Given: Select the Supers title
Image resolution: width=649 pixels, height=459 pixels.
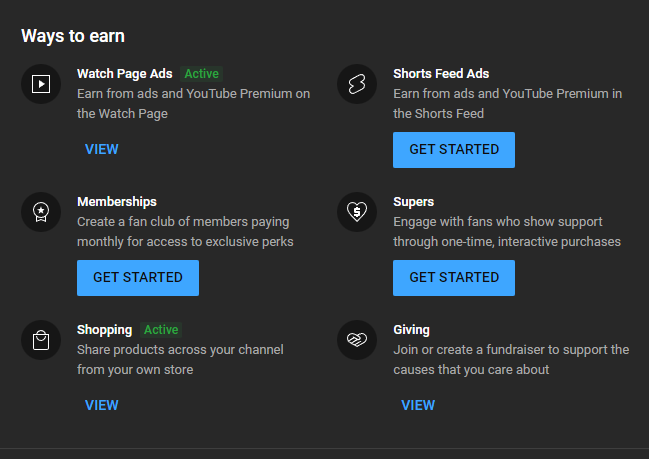Looking at the screenshot, I should 413,202.
